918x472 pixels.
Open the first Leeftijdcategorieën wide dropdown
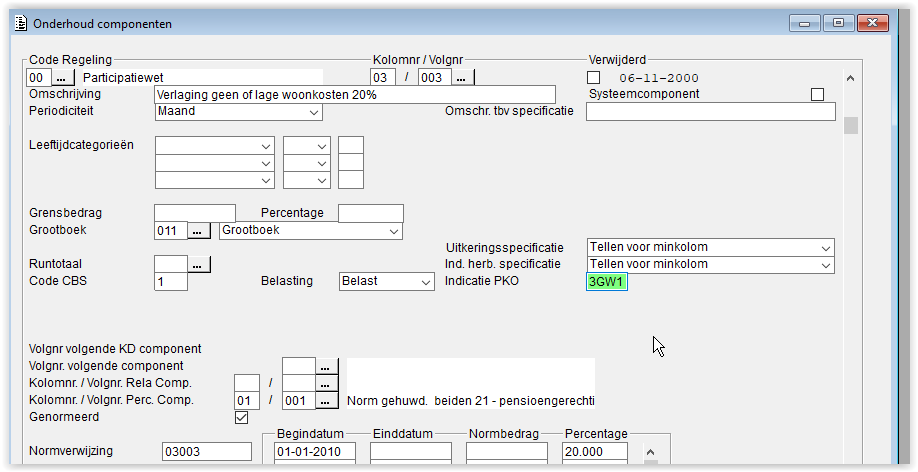coord(215,146)
